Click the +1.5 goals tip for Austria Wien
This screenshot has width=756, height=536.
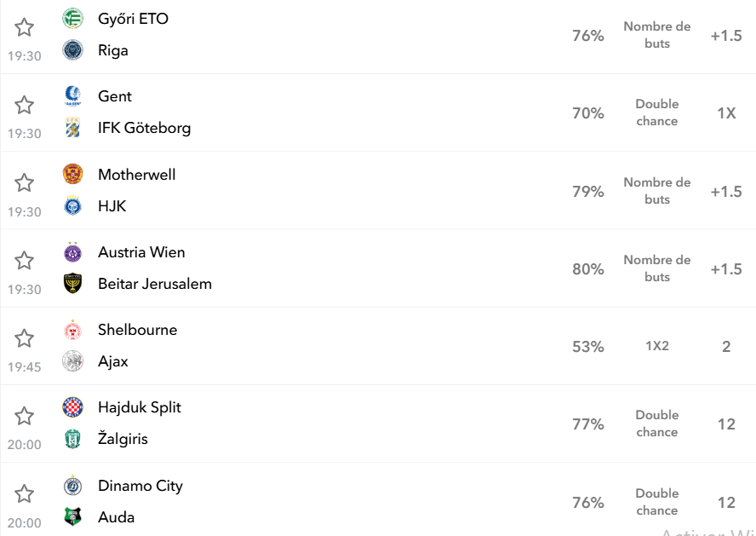click(x=726, y=269)
